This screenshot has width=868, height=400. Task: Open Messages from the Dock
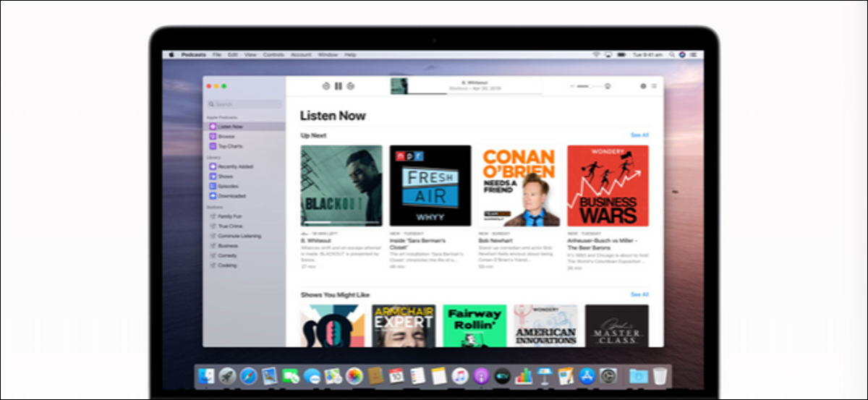coord(312,375)
